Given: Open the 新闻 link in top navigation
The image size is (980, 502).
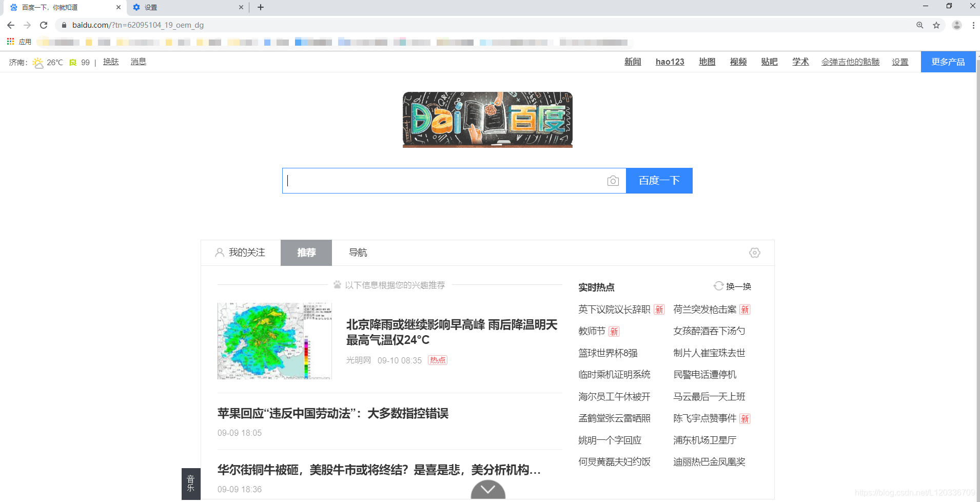Looking at the screenshot, I should pyautogui.click(x=633, y=62).
